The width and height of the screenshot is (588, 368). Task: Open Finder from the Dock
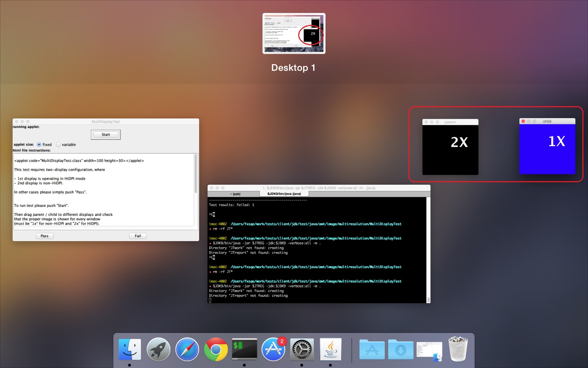coord(130,349)
